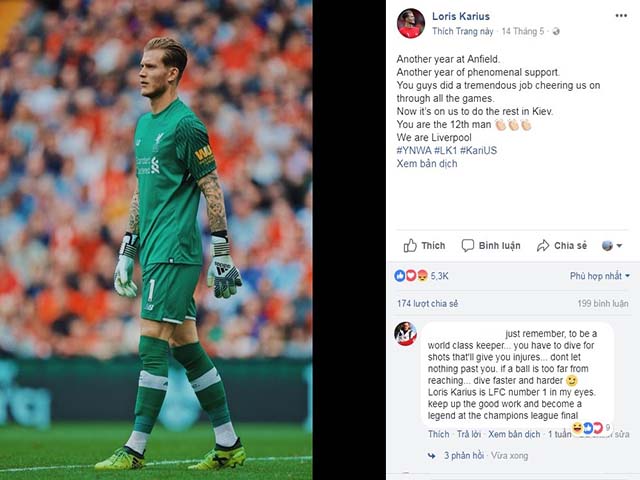The height and width of the screenshot is (480, 640).
Task: Click the #YNWA hashtag
Action: [x=413, y=150]
